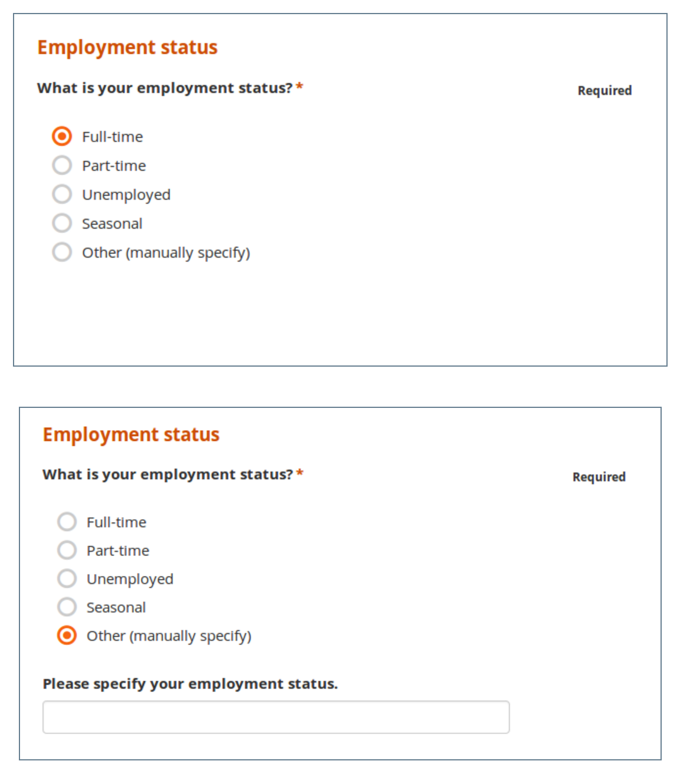Click the Required label in bottom form
Screen dimensions: 690x784
(599, 477)
